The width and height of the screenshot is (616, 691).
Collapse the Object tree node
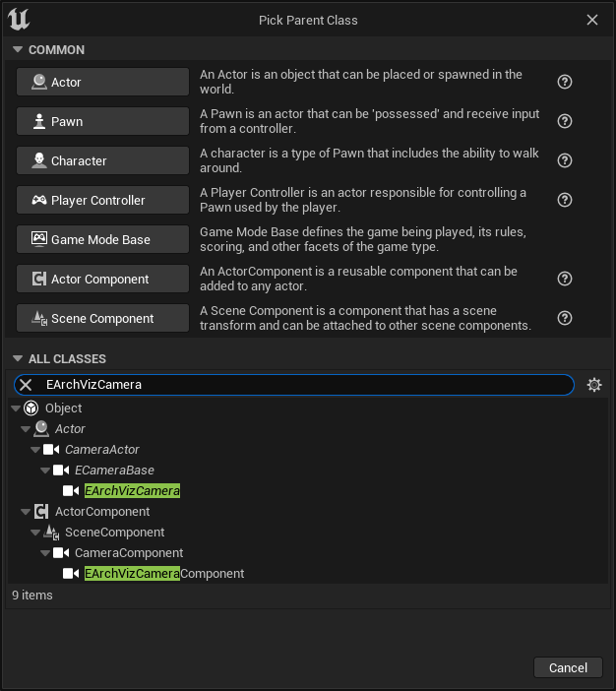point(15,408)
